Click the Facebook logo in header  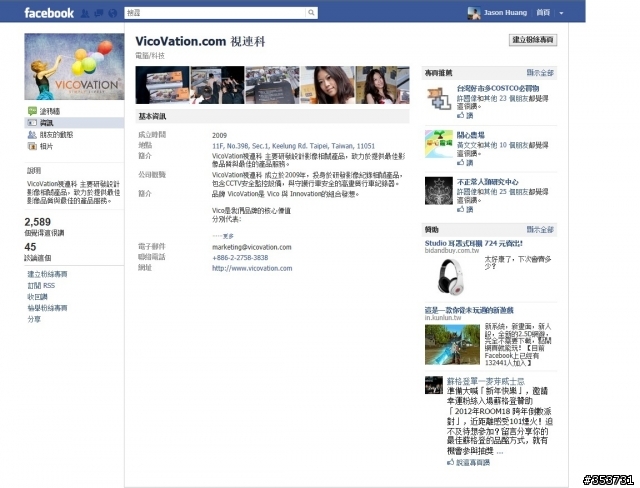coord(49,13)
